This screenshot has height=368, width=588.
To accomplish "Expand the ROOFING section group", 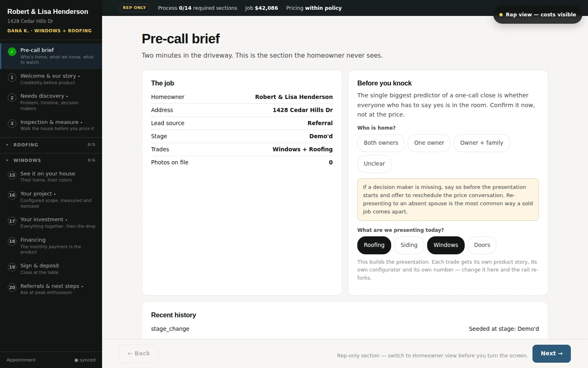I will [x=51, y=145].
